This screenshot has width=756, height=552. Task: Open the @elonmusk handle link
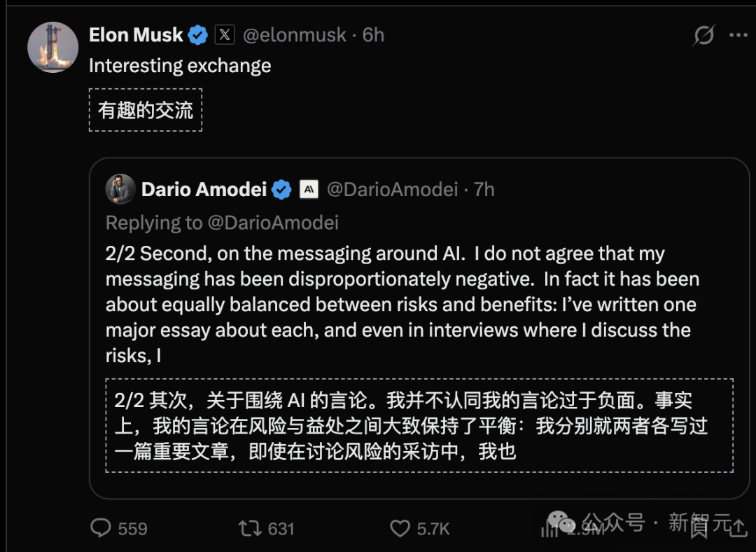coord(294,35)
